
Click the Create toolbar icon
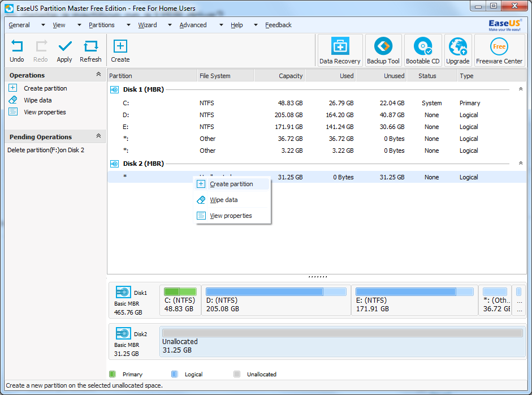120,46
